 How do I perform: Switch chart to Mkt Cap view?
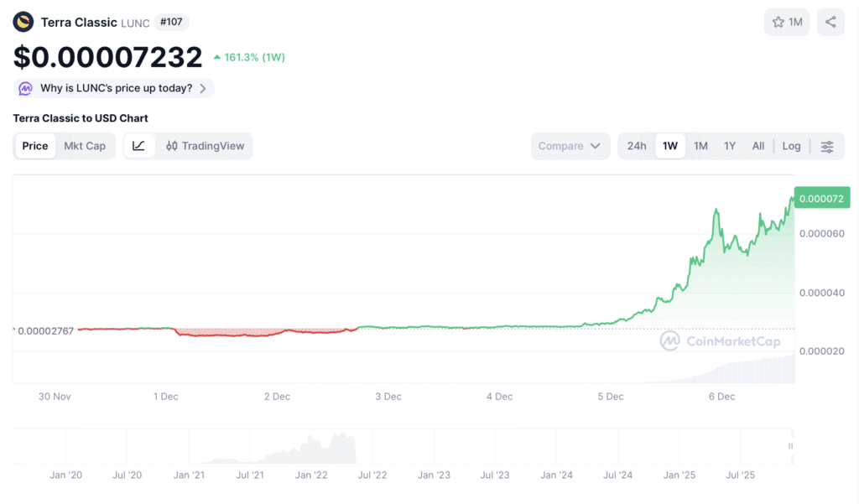coord(85,146)
